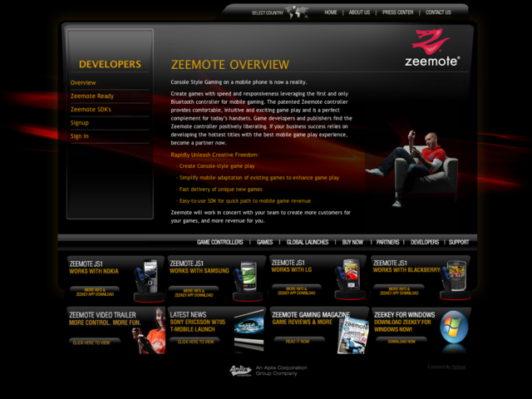The image size is (532, 399).
Task: Click Buy Now in navigation bar
Action: [352, 242]
